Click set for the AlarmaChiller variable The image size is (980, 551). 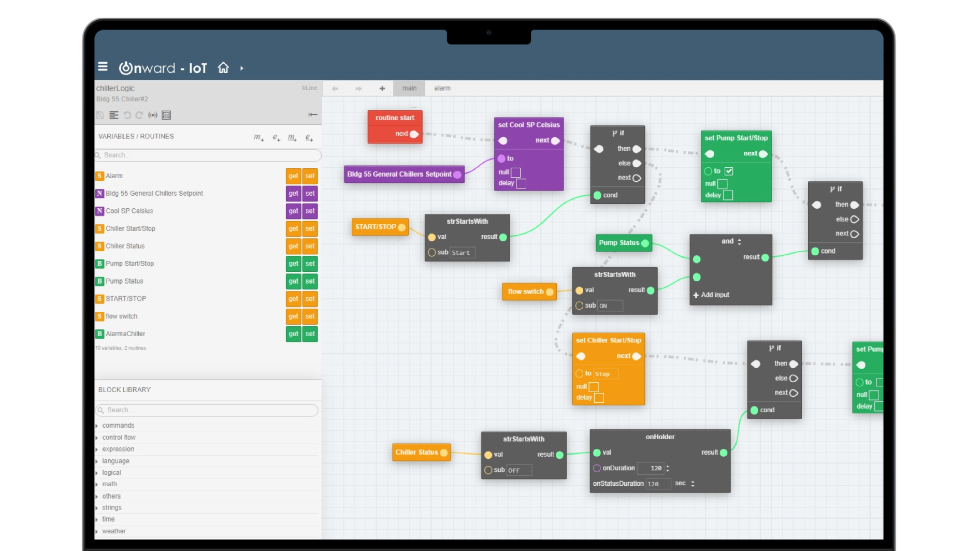point(310,334)
